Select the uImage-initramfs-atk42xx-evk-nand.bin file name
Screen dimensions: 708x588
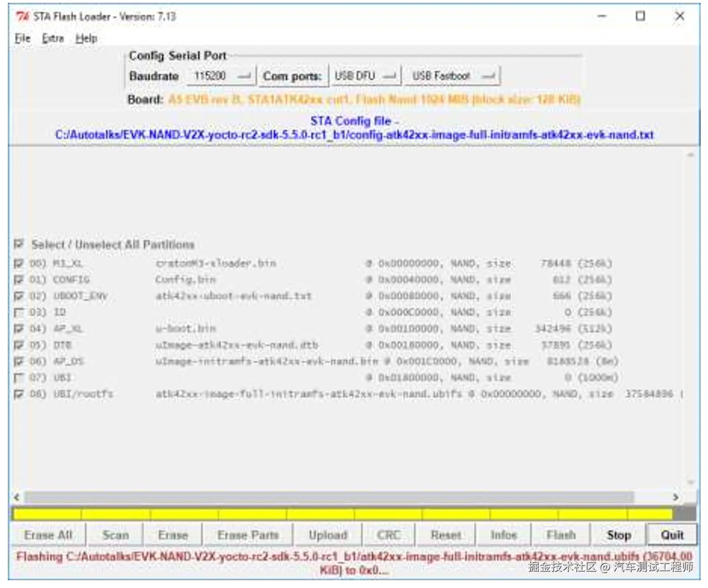point(267,361)
